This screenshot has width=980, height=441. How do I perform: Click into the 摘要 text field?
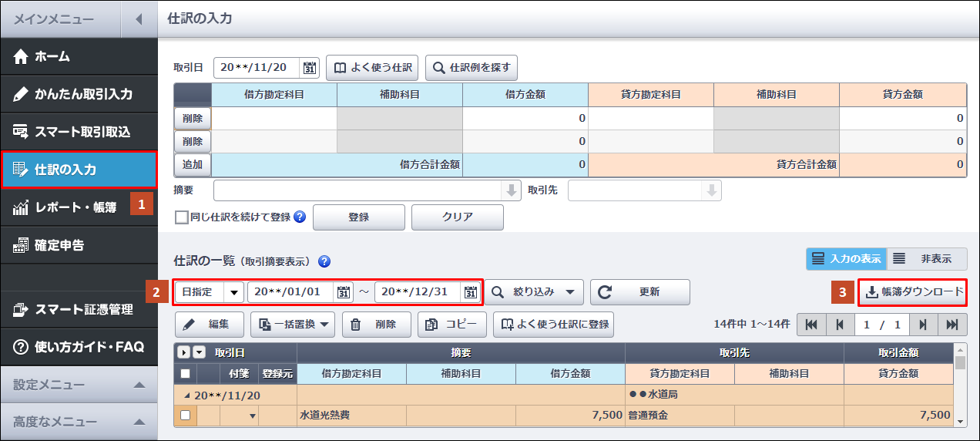coord(357,190)
